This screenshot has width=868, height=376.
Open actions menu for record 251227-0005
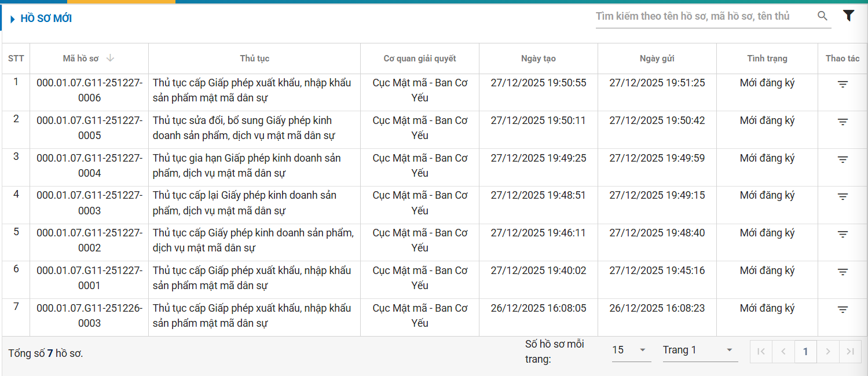tap(843, 122)
